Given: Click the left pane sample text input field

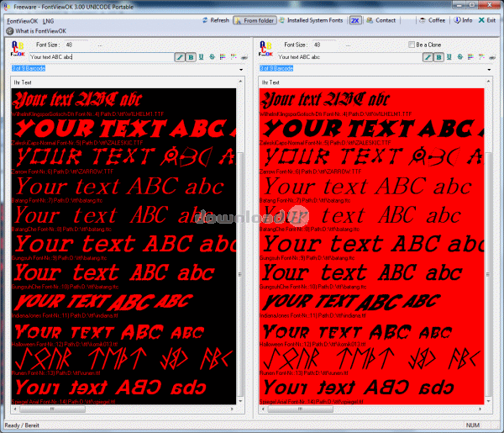Looking at the screenshot, I should pos(102,57).
